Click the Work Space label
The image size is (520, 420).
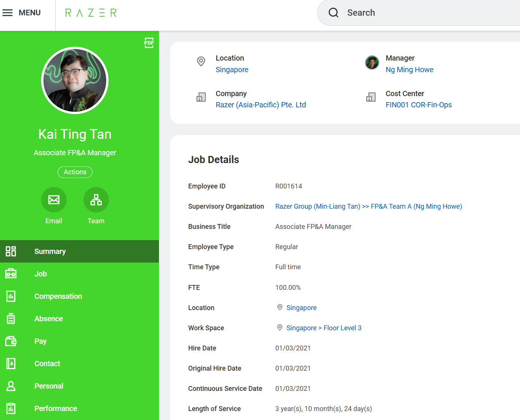click(206, 328)
